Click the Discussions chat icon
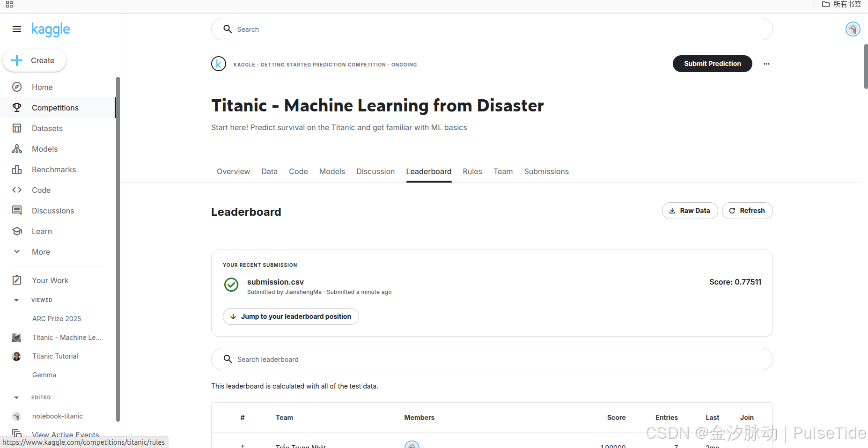 (x=17, y=211)
